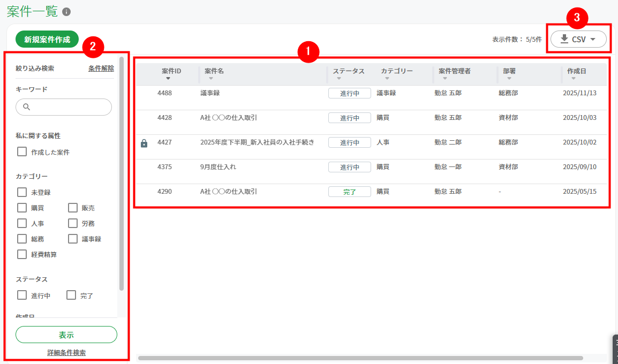Image resolution: width=618 pixels, height=364 pixels.
Task: Click 進行中 status badge on row 4488
Action: click(350, 93)
